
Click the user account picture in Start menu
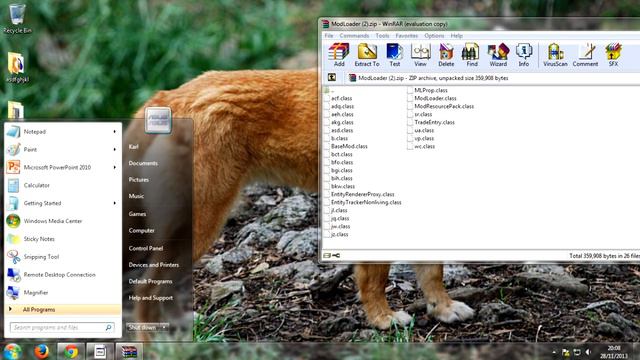pos(158,120)
